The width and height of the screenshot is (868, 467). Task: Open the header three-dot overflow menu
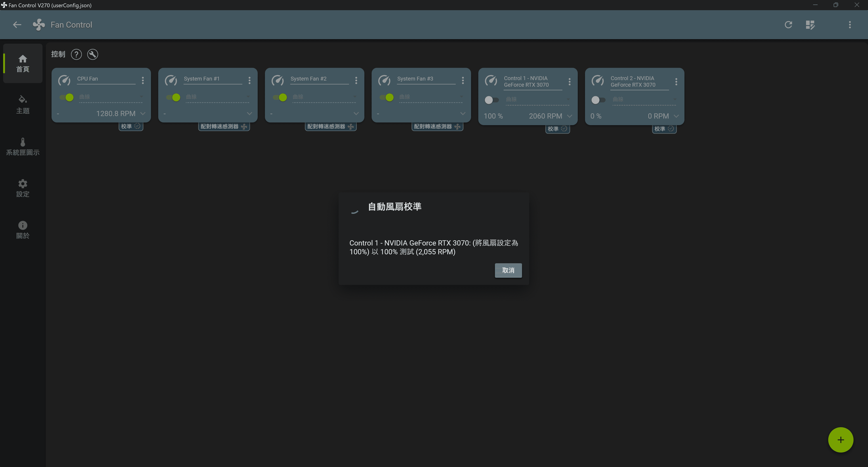point(849,25)
